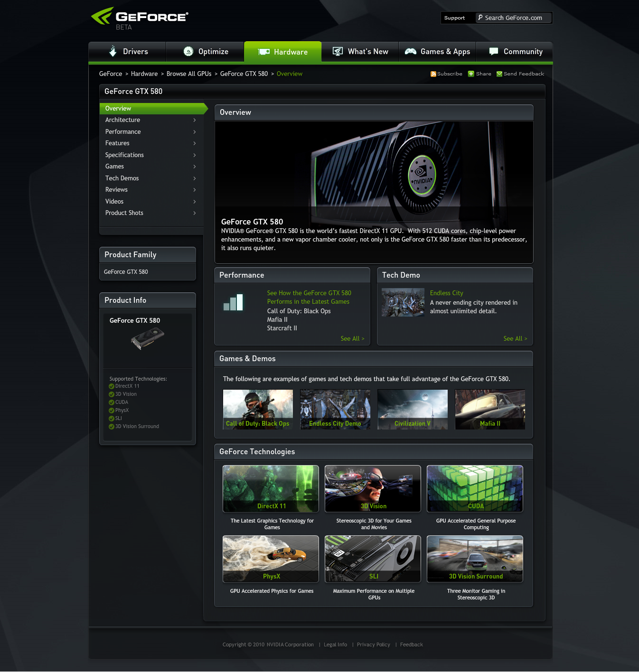The height and width of the screenshot is (672, 639).
Task: Open the 3D Vision Surround technology tile
Action: coord(475,559)
